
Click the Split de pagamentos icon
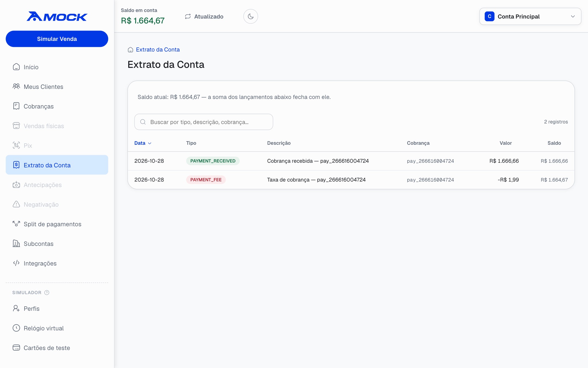point(16,224)
